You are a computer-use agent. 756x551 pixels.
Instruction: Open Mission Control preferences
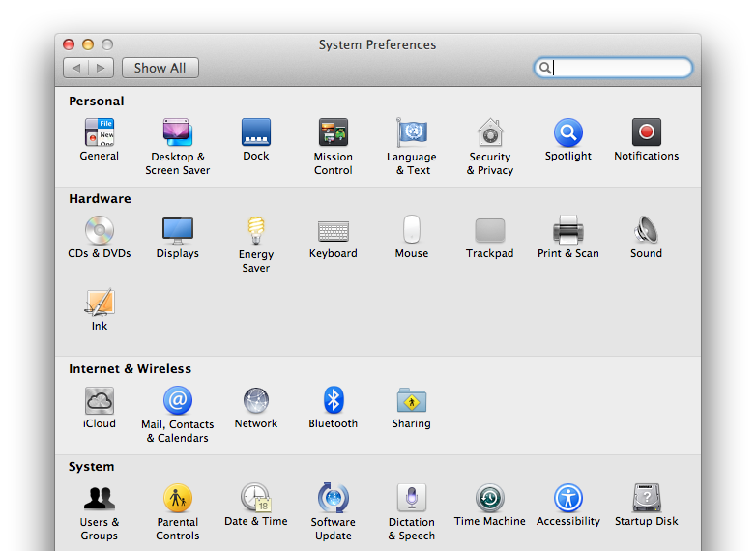334,133
